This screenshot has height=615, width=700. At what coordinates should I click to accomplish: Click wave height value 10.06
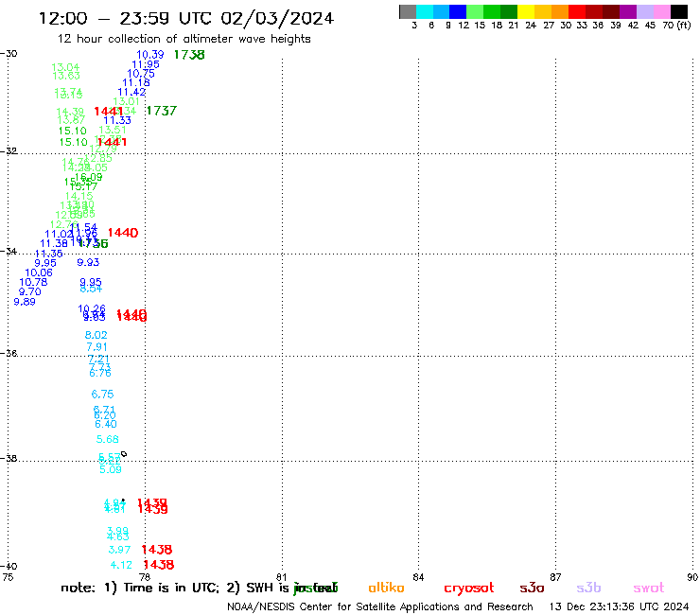[39, 272]
